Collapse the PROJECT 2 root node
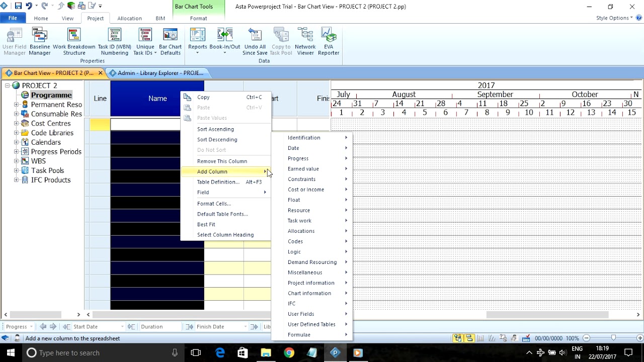 [8, 85]
